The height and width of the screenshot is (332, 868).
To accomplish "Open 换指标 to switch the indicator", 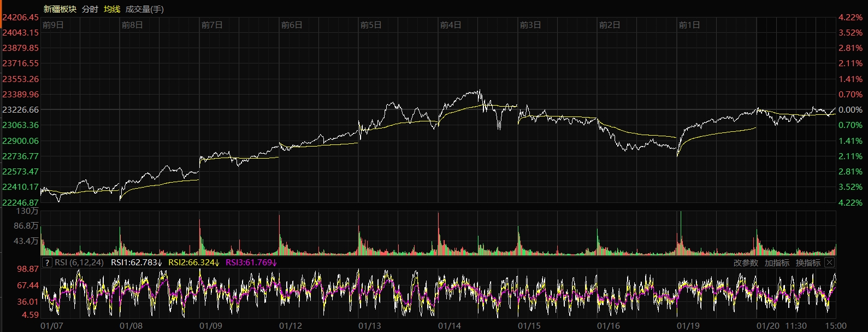I will (808, 263).
